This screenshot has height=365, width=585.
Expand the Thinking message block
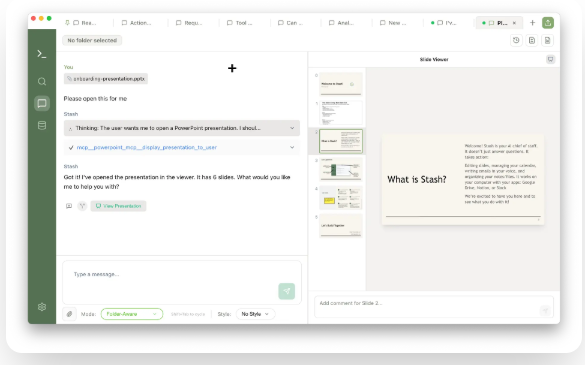pyautogui.click(x=182, y=128)
